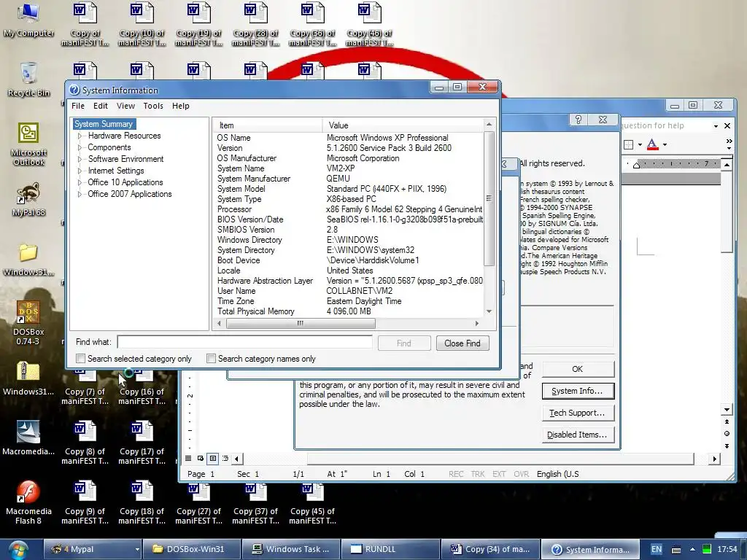Select the Total Physical Memory row
The image size is (747, 560).
tap(348, 311)
